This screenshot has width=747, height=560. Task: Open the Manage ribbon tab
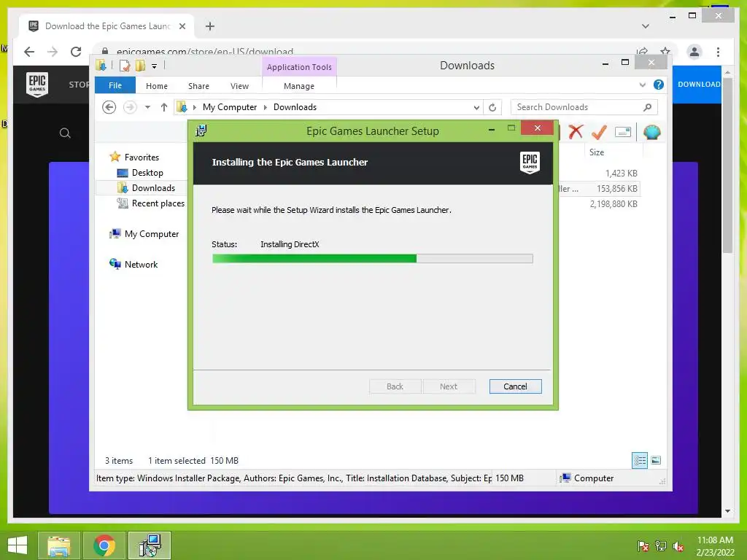pyautogui.click(x=298, y=86)
